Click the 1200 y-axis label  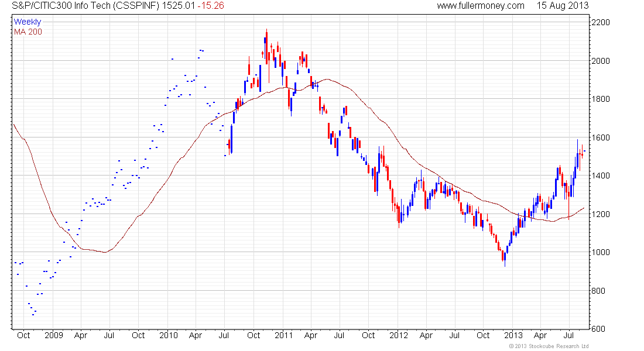tap(601, 214)
